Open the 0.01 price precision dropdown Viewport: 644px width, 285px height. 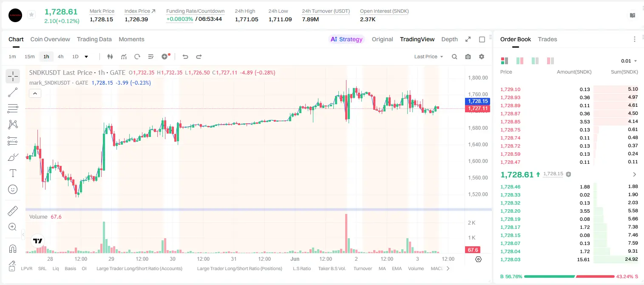coord(629,61)
